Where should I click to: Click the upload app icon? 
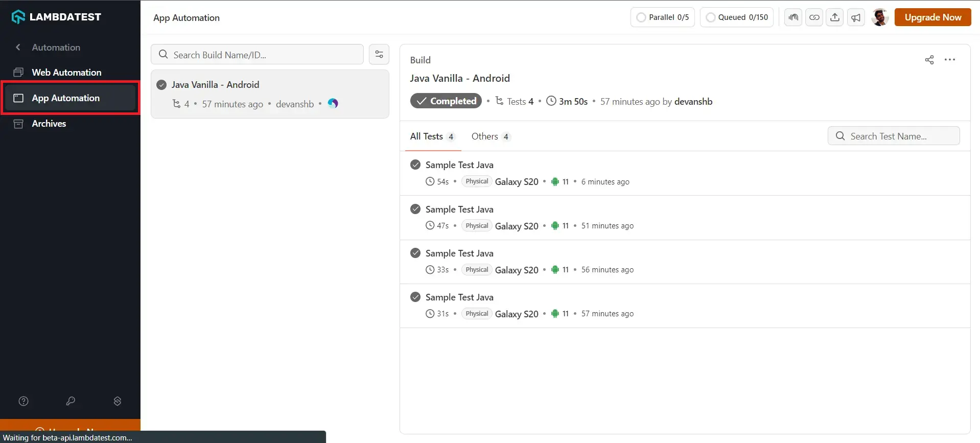click(x=835, y=17)
